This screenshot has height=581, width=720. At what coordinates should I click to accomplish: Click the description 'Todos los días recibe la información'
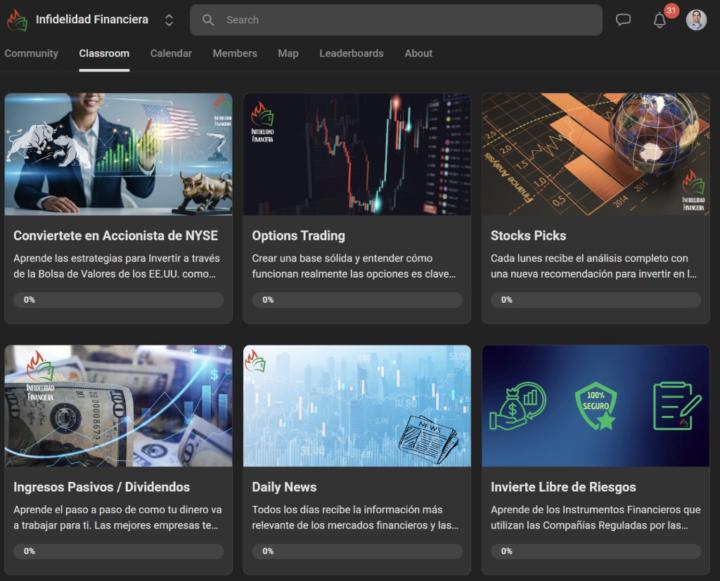tap(355, 517)
